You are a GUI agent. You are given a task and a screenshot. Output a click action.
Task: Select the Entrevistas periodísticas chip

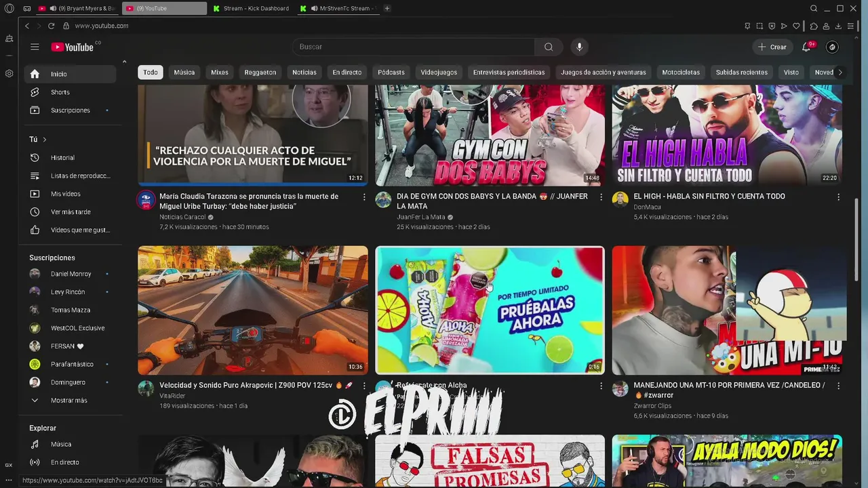(509, 73)
